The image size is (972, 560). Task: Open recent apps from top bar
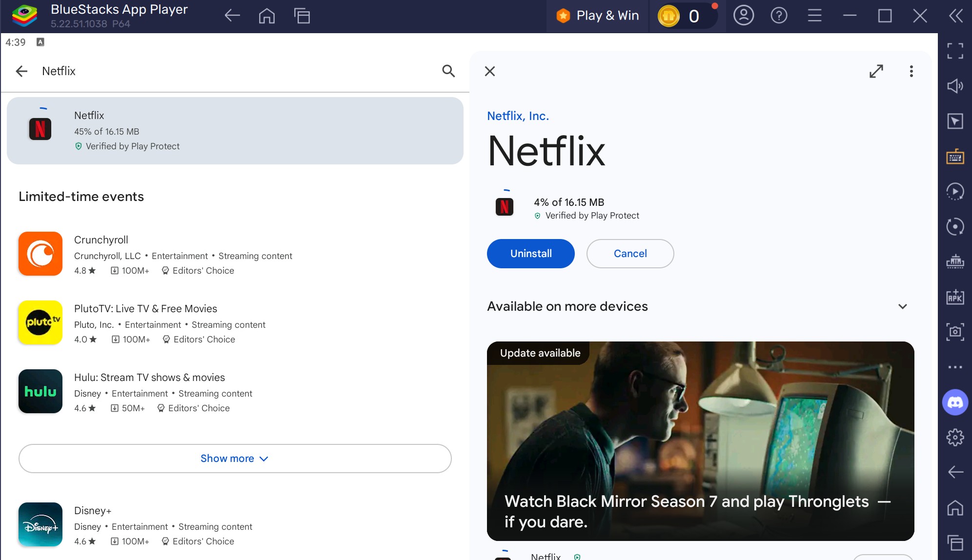point(302,16)
